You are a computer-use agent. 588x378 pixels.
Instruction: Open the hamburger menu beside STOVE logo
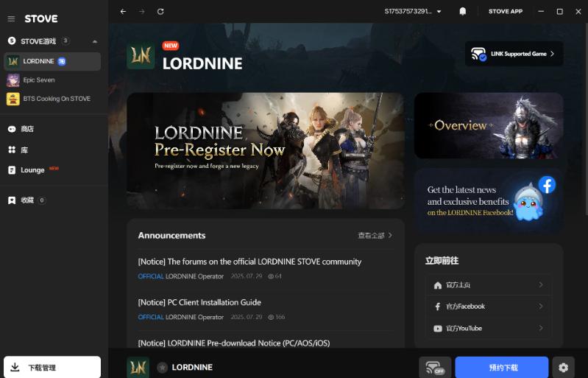pos(11,18)
